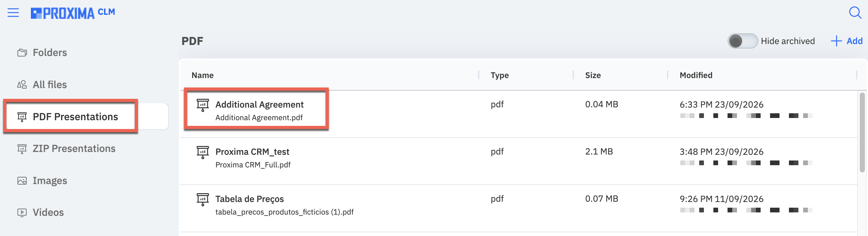The width and height of the screenshot is (868, 236).
Task: Sort by the Modified column header
Action: 696,75
